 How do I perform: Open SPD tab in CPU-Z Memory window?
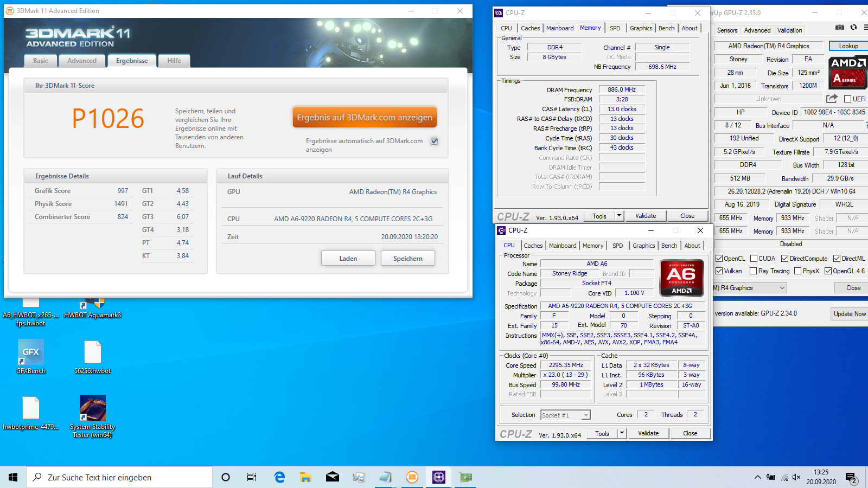(x=615, y=28)
